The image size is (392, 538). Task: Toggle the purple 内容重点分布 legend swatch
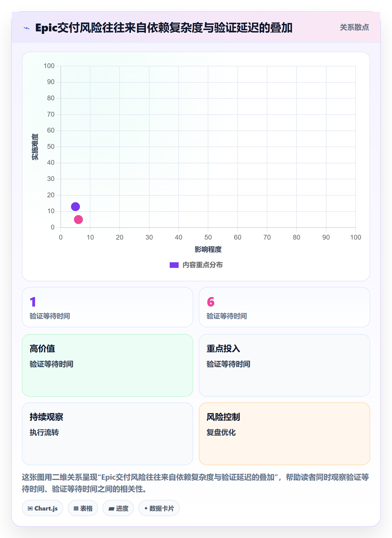[174, 265]
